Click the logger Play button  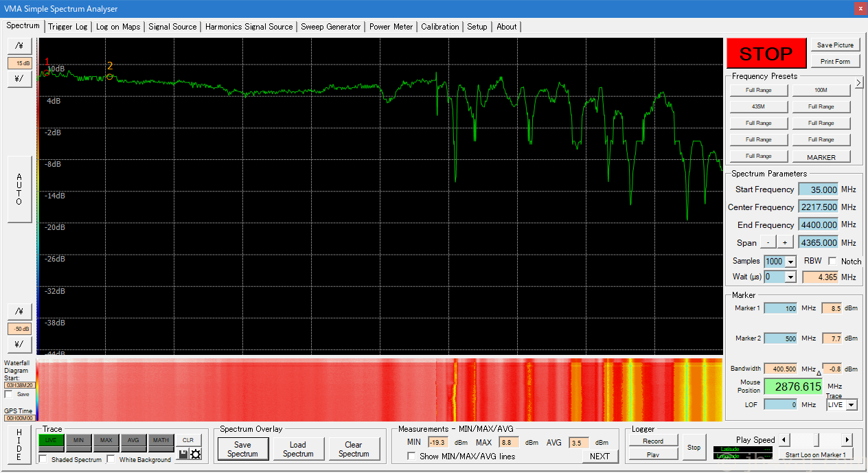(x=653, y=454)
